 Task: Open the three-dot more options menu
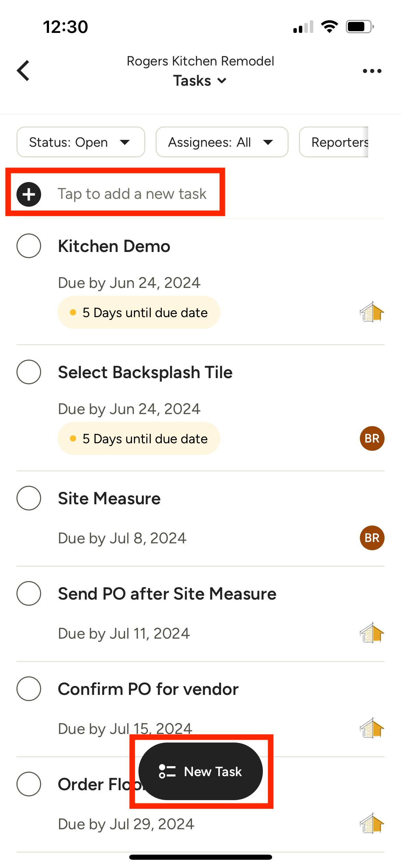(372, 71)
